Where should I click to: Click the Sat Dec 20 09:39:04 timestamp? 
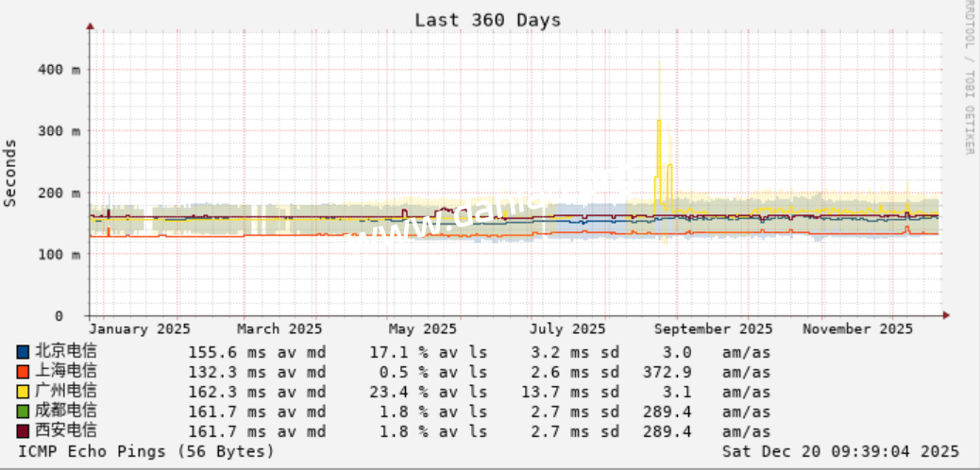pyautogui.click(x=840, y=451)
